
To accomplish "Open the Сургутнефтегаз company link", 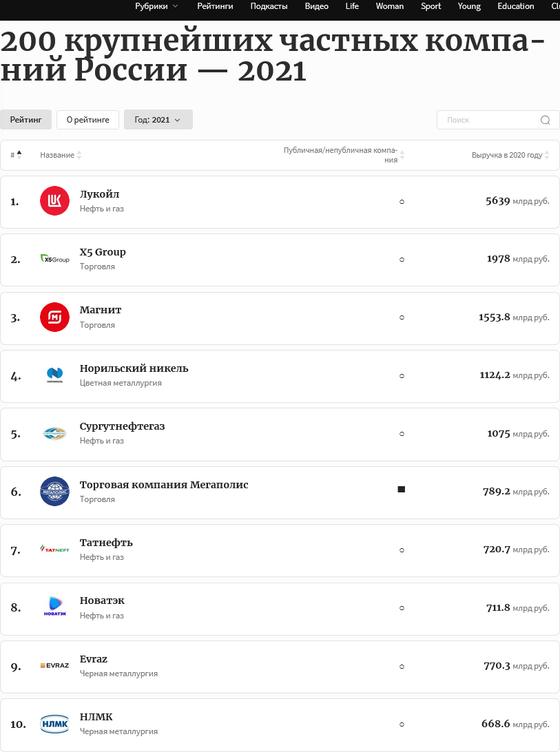I will coord(122,426).
